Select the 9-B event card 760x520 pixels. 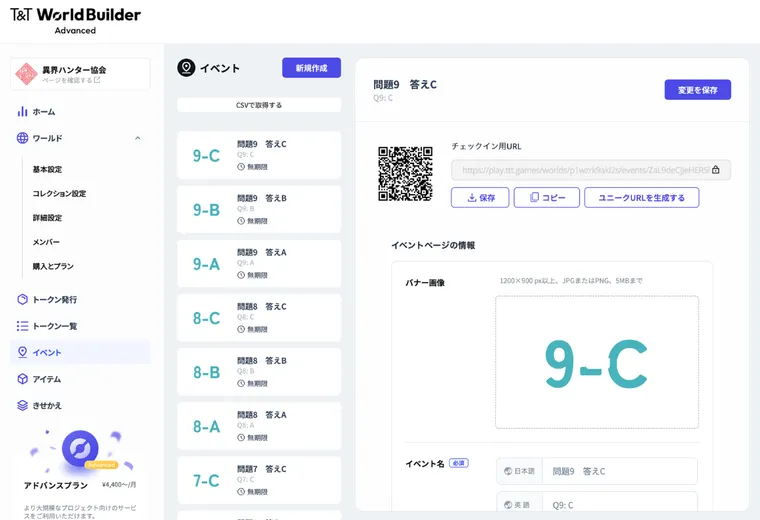coord(259,209)
